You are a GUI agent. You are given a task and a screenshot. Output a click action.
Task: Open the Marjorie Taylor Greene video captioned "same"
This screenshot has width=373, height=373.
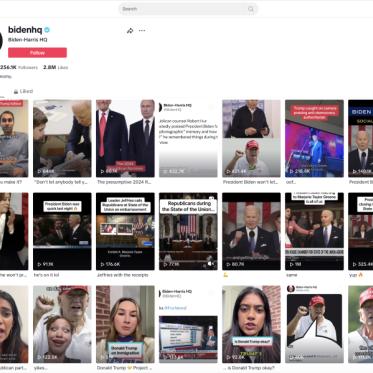tap(314, 231)
